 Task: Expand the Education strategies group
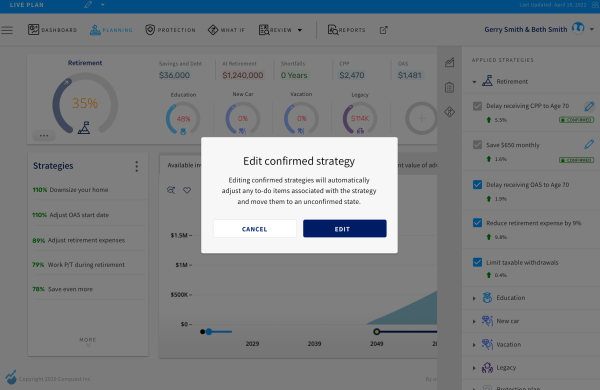[x=474, y=298]
